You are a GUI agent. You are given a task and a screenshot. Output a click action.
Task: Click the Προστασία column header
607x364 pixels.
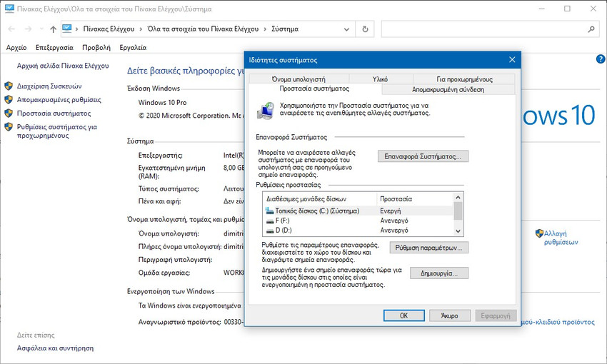(x=415, y=199)
